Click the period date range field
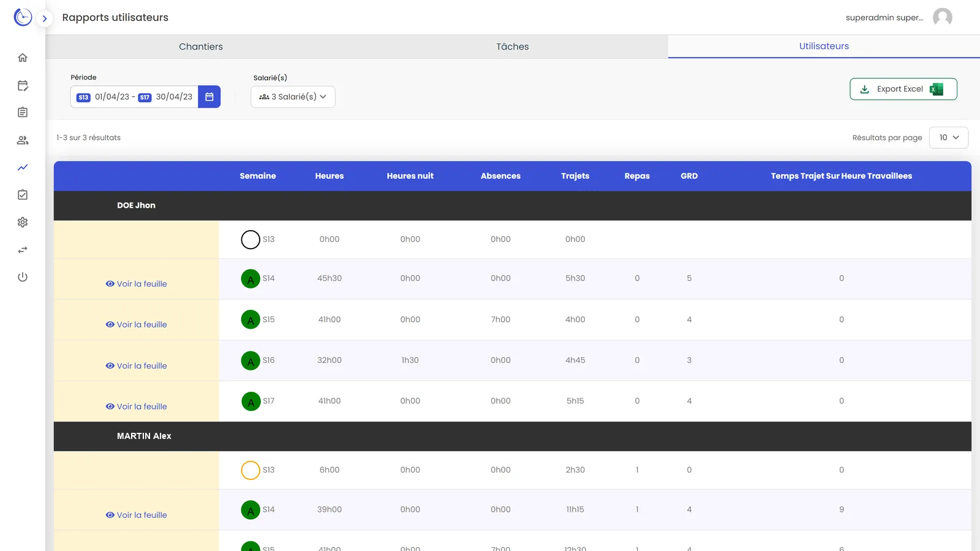This screenshot has height=551, width=980. tap(134, 97)
